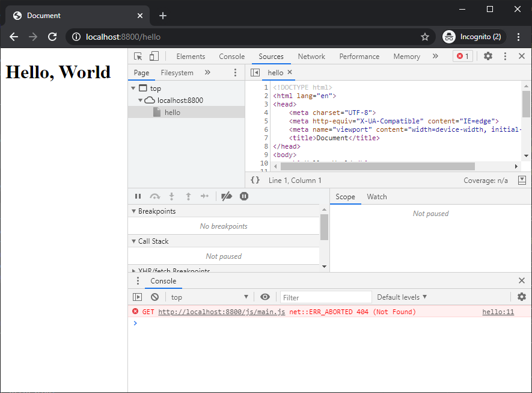Clear the console with the clear icon
This screenshot has width=532, height=393.
154,297
